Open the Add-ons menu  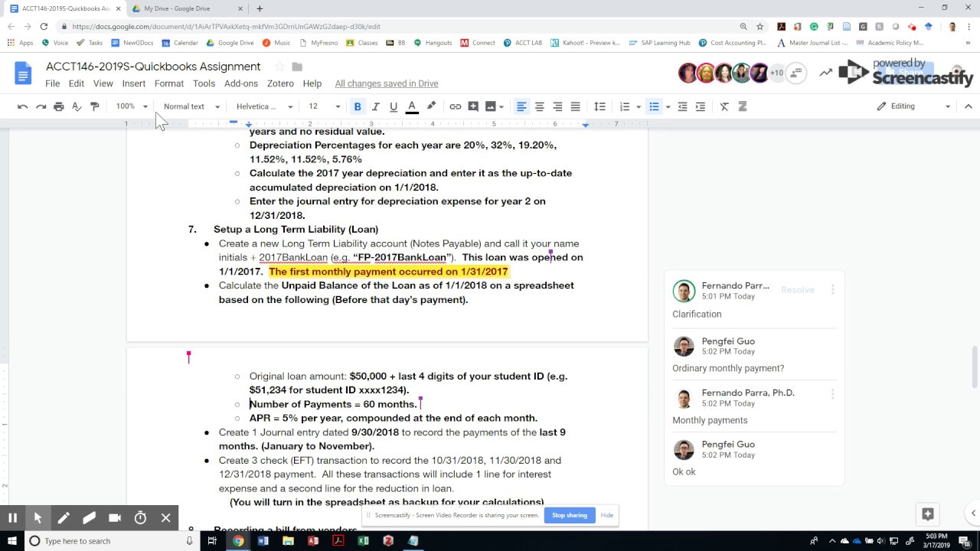point(241,83)
